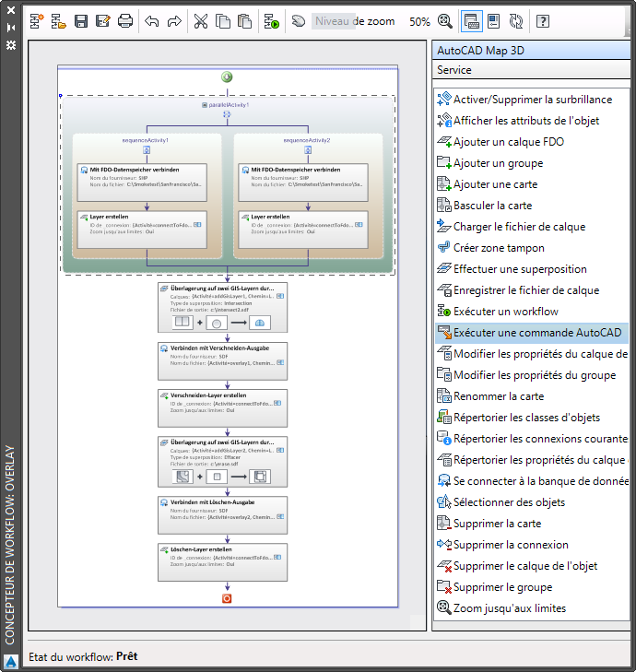Redo the last action
636x672 pixels.
[174, 21]
